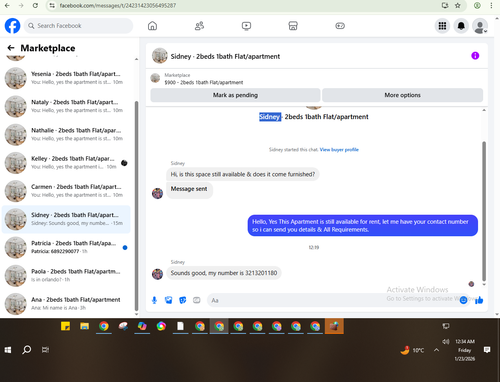Go back with browser back arrow
500x382 pixels.
[7, 5]
